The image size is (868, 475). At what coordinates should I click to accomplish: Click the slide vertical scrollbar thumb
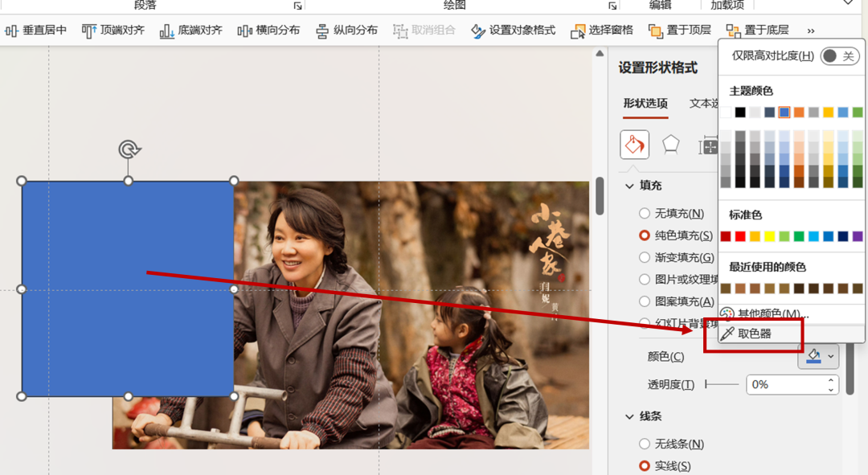pyautogui.click(x=600, y=195)
